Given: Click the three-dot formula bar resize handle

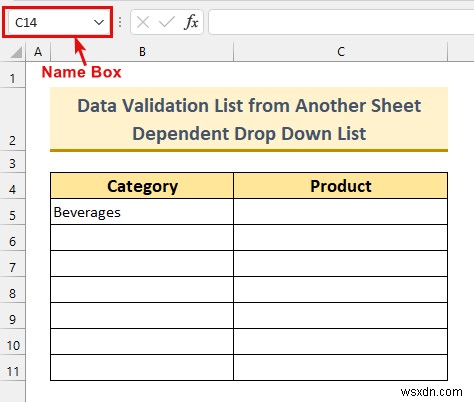Looking at the screenshot, I should coord(120,22).
